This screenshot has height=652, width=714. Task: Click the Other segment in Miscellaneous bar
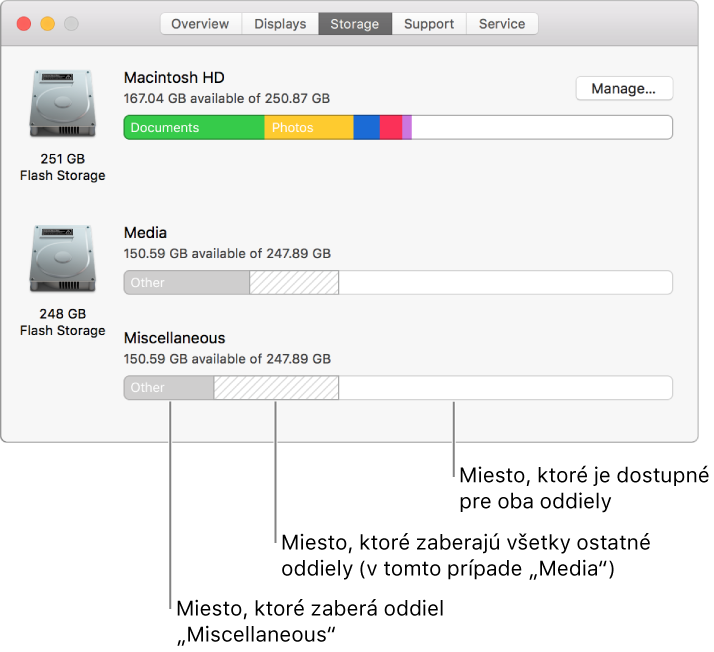(169, 388)
